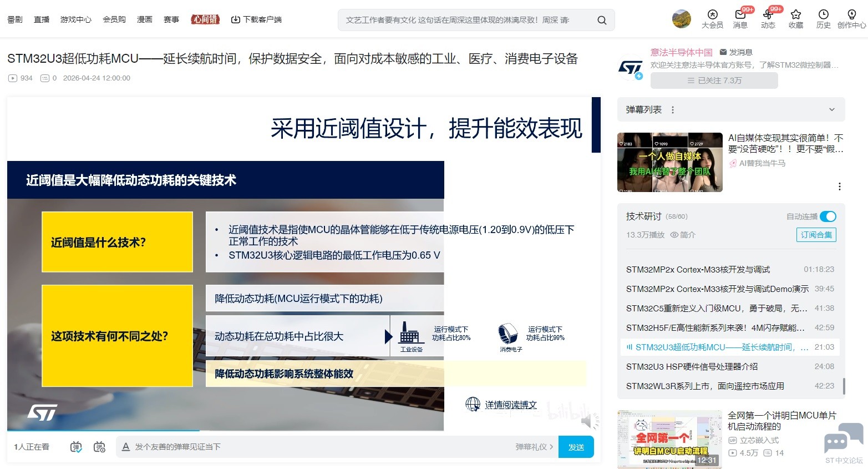
Task: Click the video player volume speaker icon
Action: 587,422
